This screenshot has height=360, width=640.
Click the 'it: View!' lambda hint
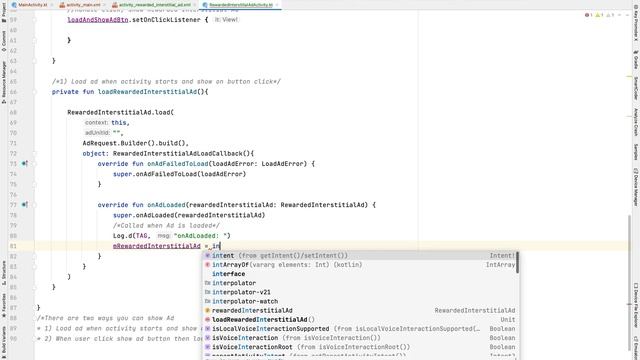pyautogui.click(x=226, y=20)
